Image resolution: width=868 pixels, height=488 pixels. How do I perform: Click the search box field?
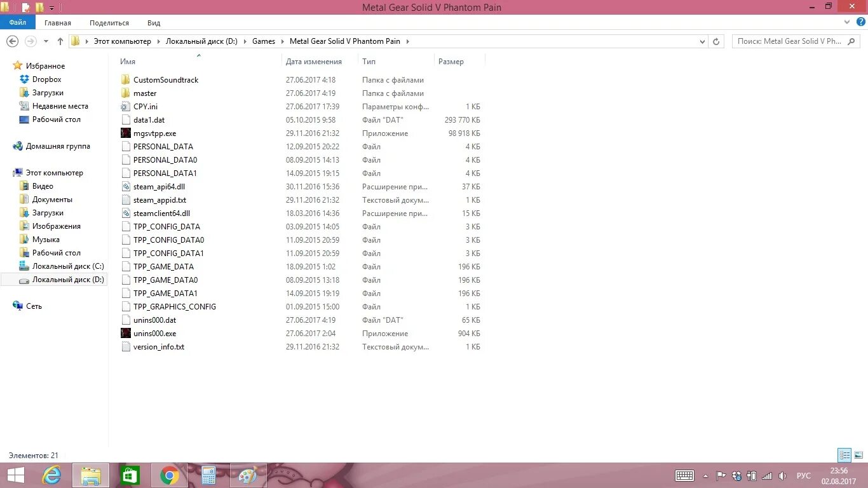(x=797, y=41)
